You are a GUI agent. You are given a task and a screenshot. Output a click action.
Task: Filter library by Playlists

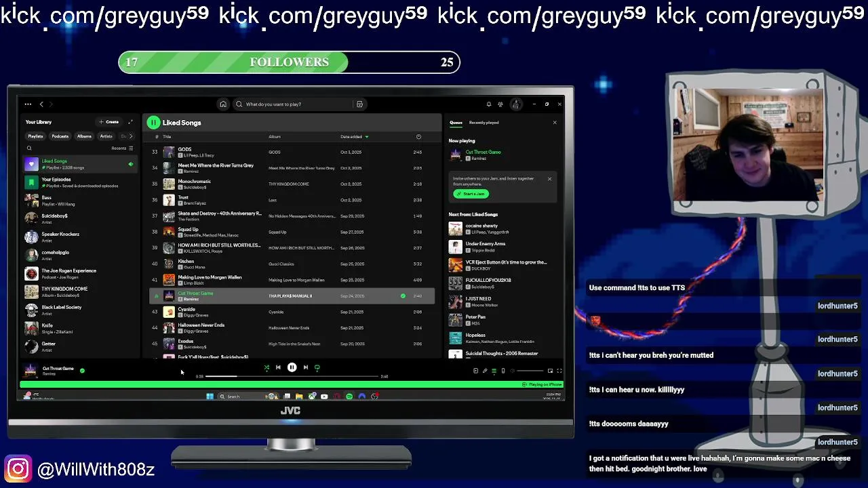tap(35, 136)
